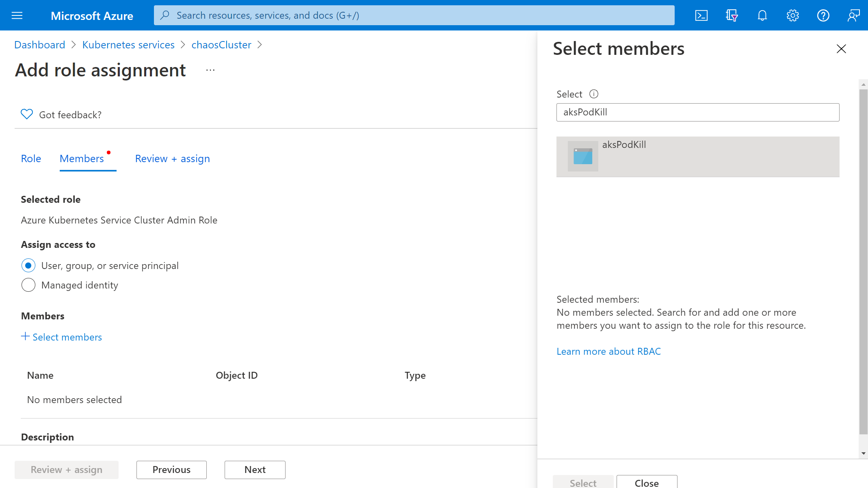The width and height of the screenshot is (868, 488).
Task: Click Learn more about RBAC hyperlink
Action: pos(609,351)
